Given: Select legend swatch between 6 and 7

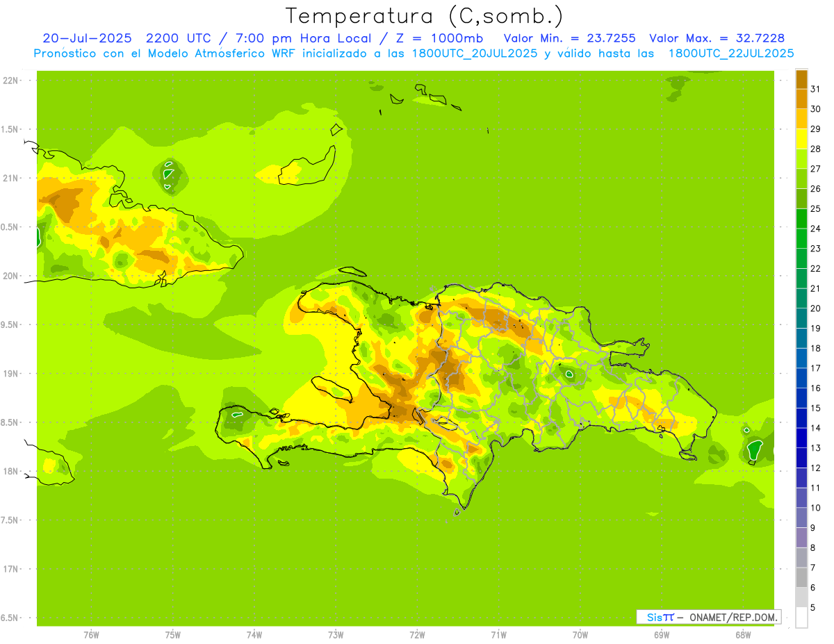Looking at the screenshot, I should (801, 577).
